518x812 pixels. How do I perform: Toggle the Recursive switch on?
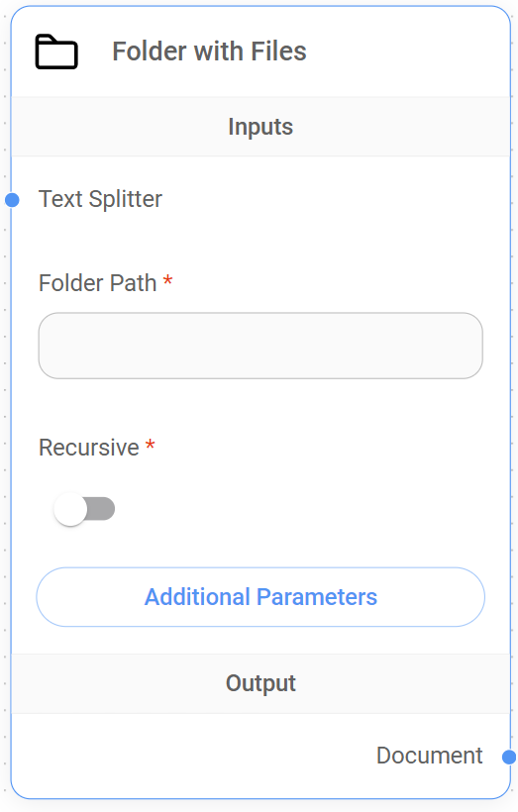tap(84, 509)
